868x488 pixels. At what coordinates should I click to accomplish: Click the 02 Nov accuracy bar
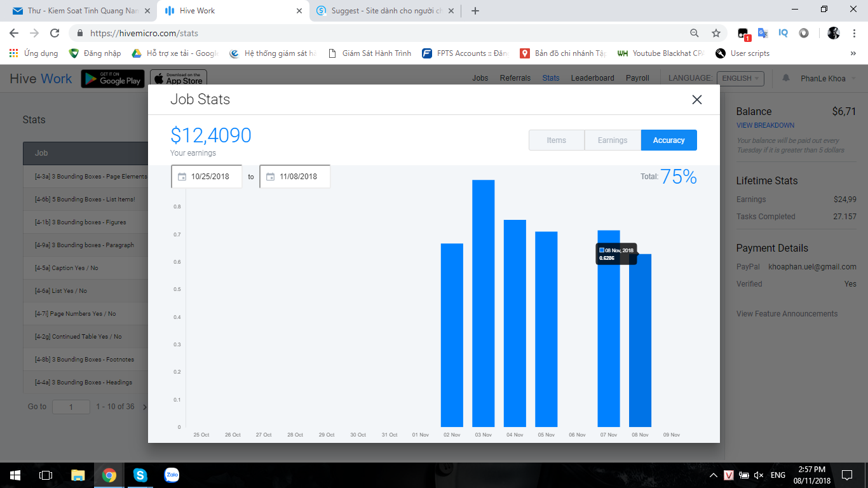click(x=452, y=335)
